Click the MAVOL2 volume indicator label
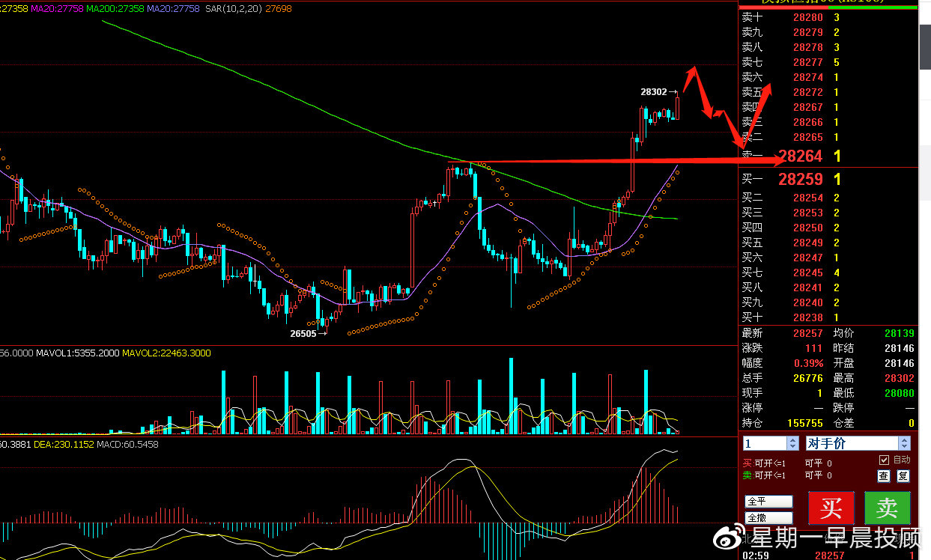Screen dimensions: 931x560 [x=166, y=353]
